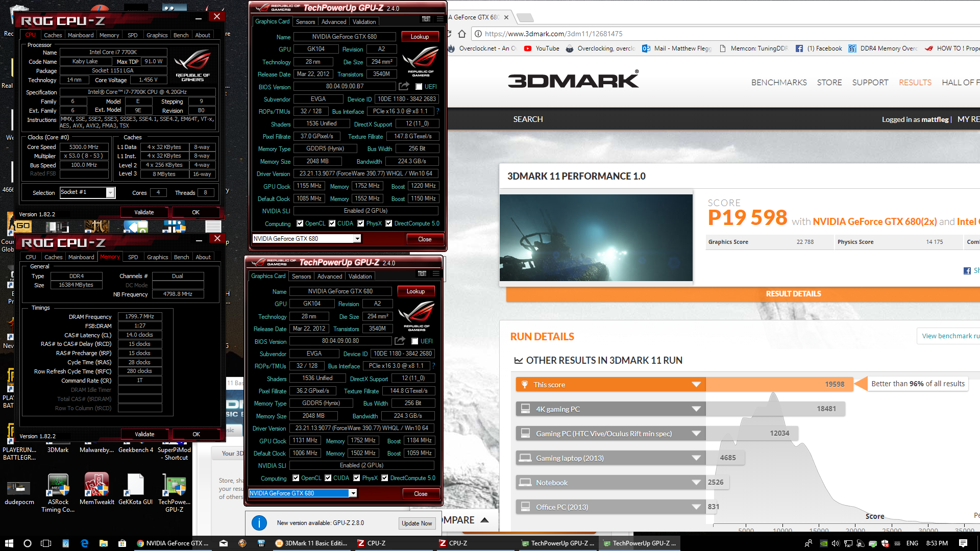This screenshot has height=551, width=980.
Task: Open Action Center notifications icon
Action: (963, 543)
